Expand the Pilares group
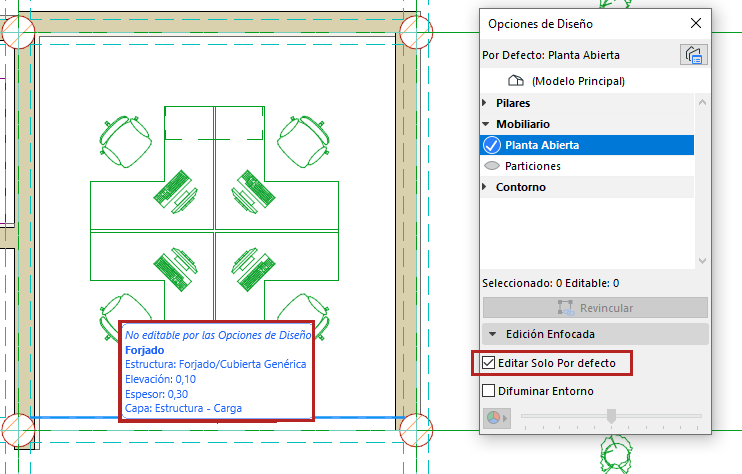The height and width of the screenshot is (474, 742). coord(485,103)
